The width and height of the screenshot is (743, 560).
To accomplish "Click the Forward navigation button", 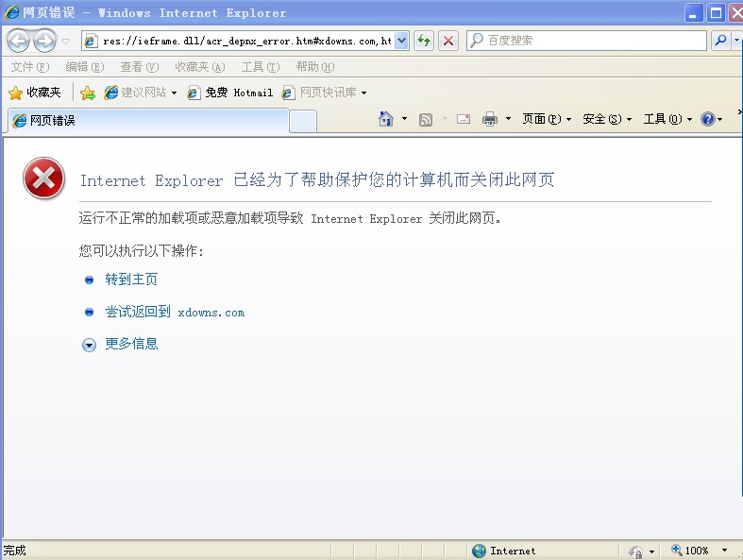I will click(x=45, y=41).
